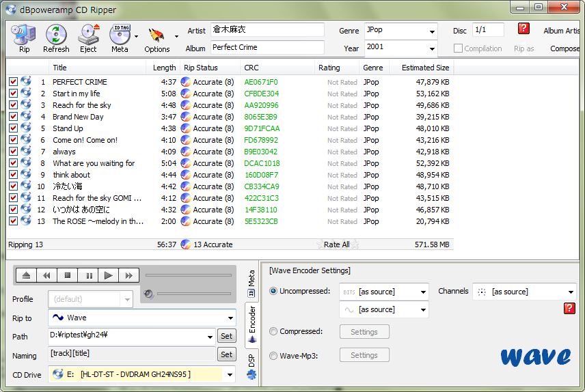This screenshot has height=392, width=585.
Task: Switch to the DSP vertical tab
Action: click(251, 366)
